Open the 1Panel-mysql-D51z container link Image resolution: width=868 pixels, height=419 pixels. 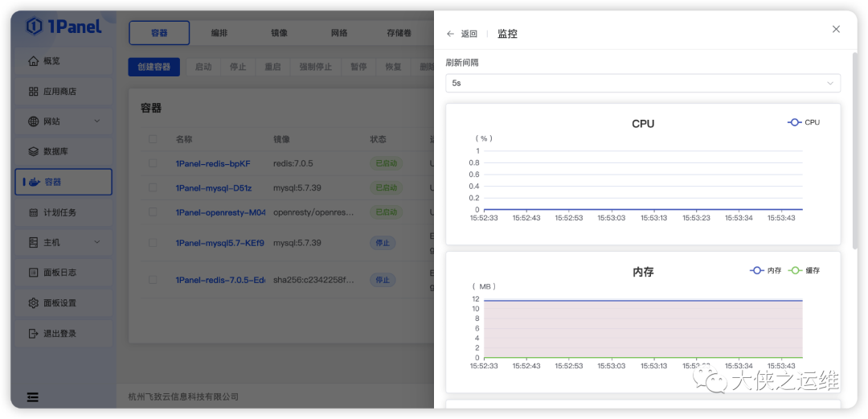click(x=214, y=188)
